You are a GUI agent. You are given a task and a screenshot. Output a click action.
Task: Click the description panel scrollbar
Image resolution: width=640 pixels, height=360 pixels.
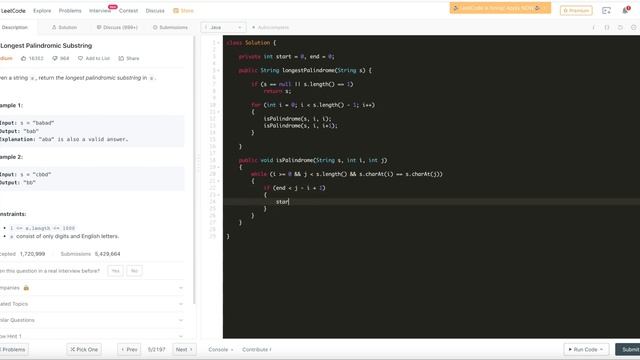pyautogui.click(x=194, y=170)
